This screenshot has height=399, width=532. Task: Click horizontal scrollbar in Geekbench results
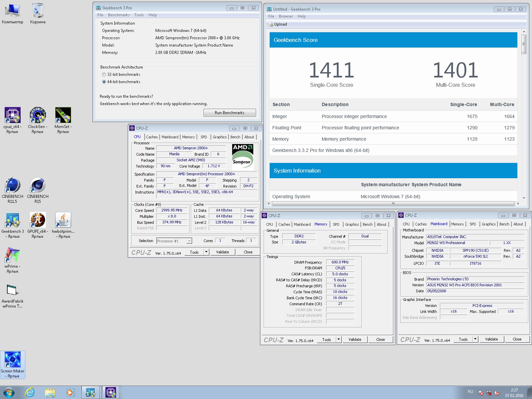pyautogui.click(x=393, y=203)
